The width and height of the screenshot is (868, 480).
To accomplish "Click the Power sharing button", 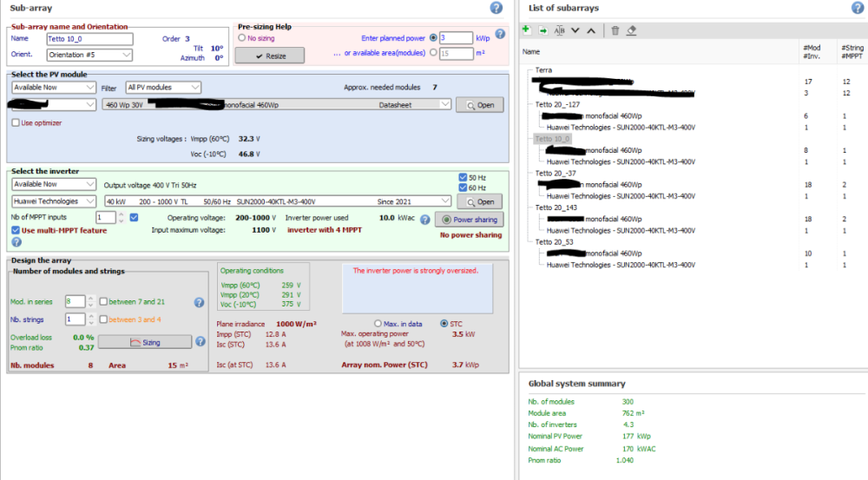I will tap(469, 220).
